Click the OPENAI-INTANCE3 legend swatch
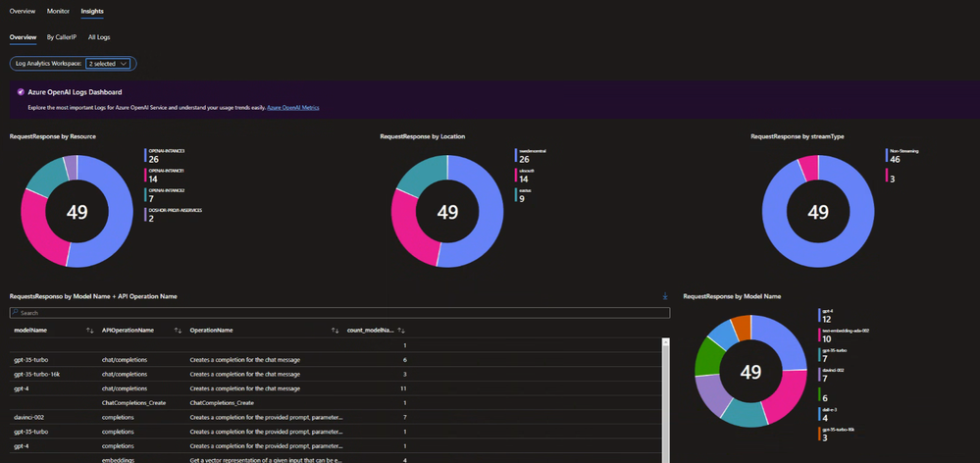 coord(145,156)
